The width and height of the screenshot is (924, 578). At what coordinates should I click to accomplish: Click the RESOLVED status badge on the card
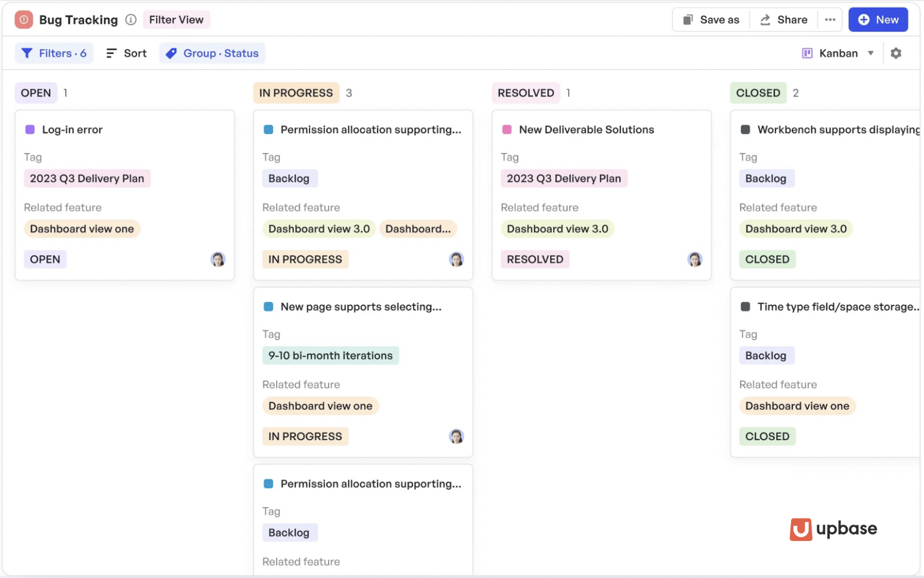click(535, 259)
